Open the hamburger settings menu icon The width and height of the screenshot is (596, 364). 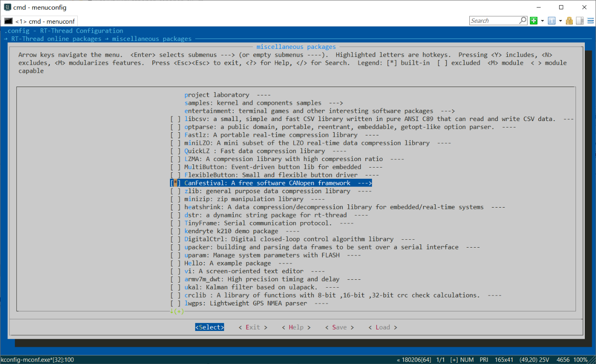point(590,20)
